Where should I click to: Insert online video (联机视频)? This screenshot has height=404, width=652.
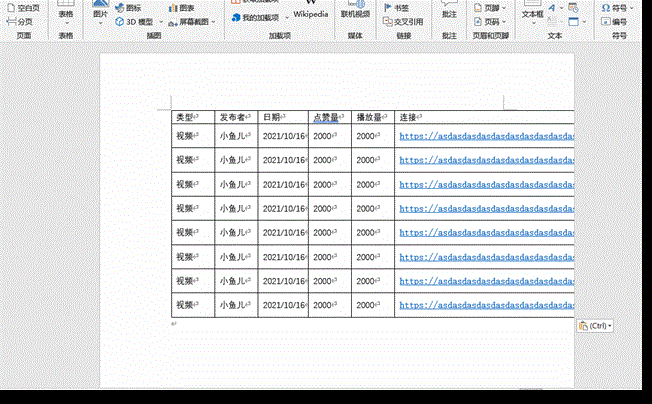(355, 14)
